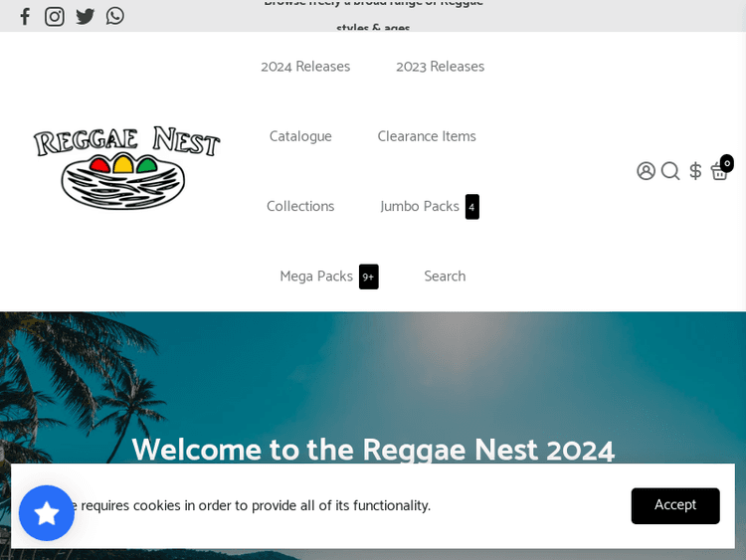Image resolution: width=746 pixels, height=560 pixels.
Task: Open the Twitter social link icon
Action: (x=86, y=16)
